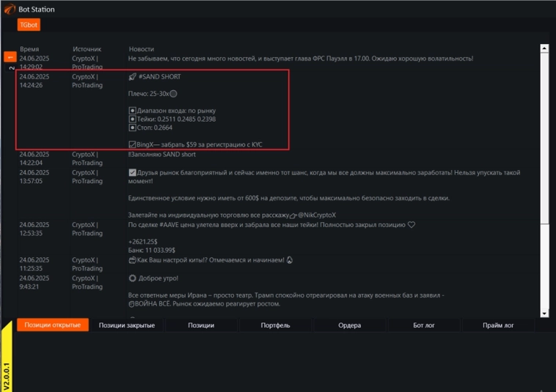Click the fire icon after Отмечаемся и начинаем

click(290, 259)
